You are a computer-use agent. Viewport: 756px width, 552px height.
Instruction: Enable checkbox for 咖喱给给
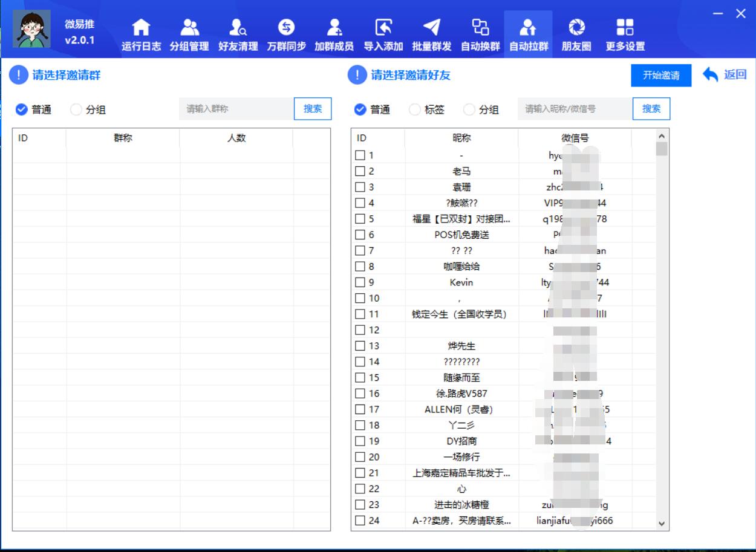[x=359, y=267]
